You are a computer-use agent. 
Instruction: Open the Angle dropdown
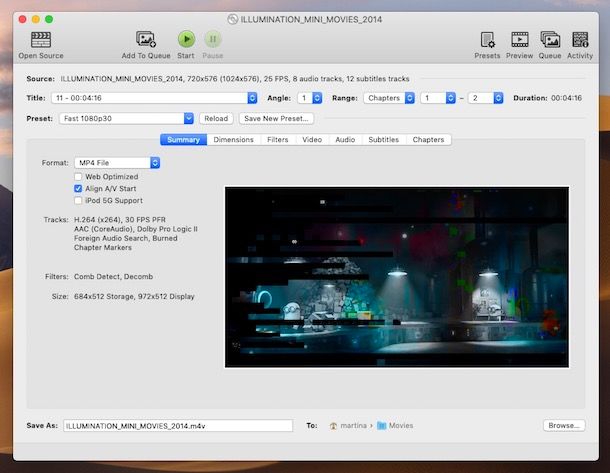pos(310,98)
